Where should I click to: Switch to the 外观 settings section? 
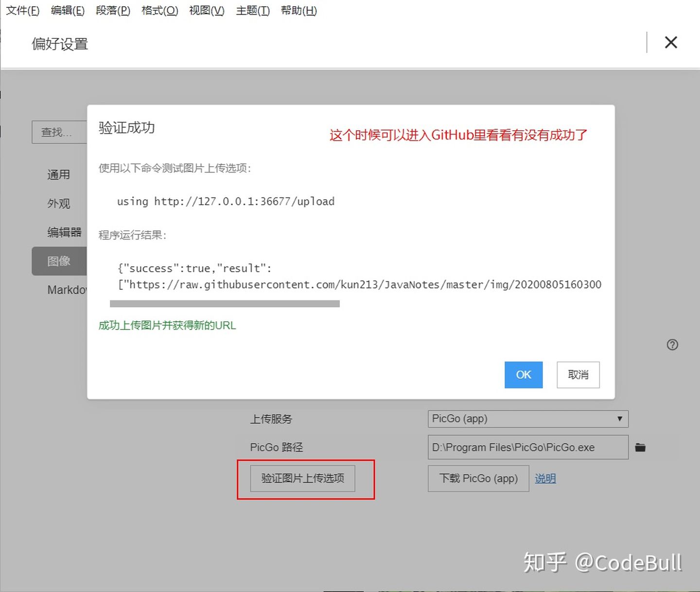[x=58, y=203]
